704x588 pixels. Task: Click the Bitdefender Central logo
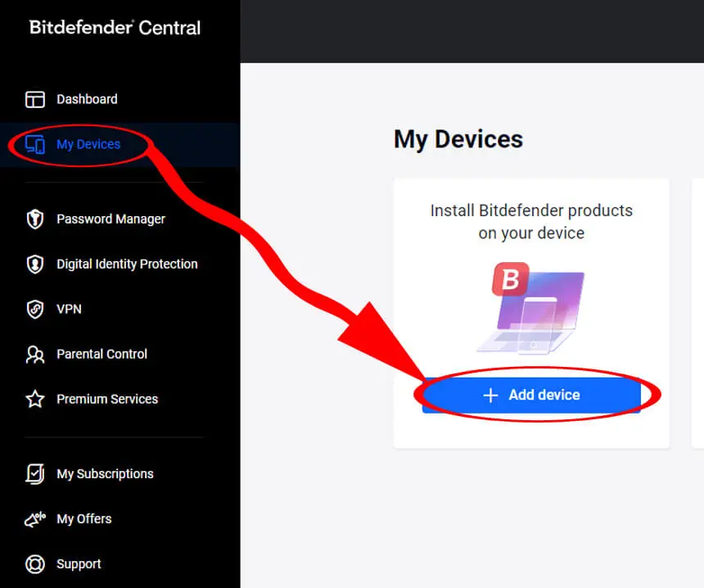(x=115, y=27)
